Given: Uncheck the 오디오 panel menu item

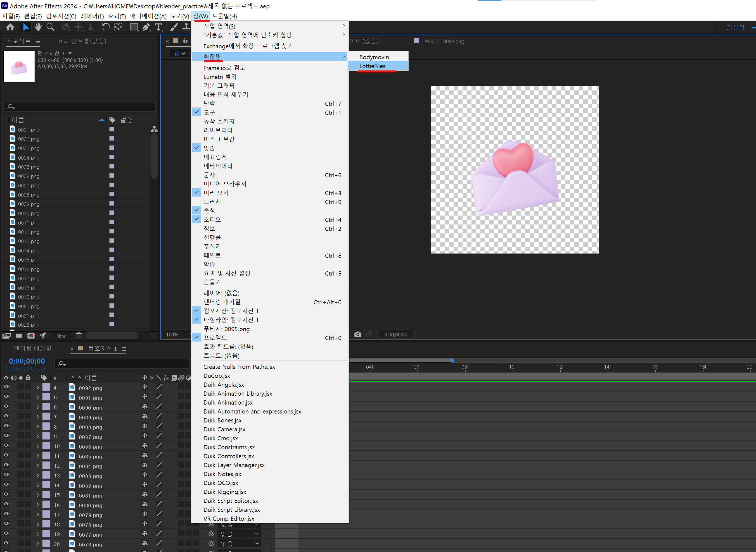Looking at the screenshot, I should click(x=212, y=219).
